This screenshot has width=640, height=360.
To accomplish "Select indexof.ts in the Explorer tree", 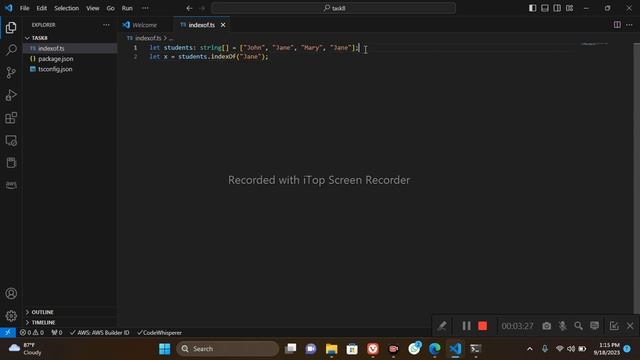I will [x=70, y=48].
